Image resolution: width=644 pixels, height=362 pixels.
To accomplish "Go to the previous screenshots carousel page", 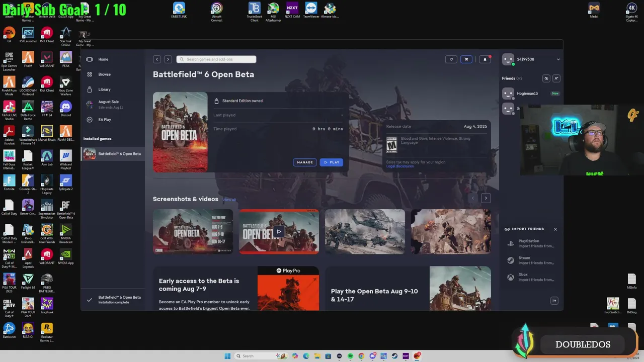I will tap(473, 198).
